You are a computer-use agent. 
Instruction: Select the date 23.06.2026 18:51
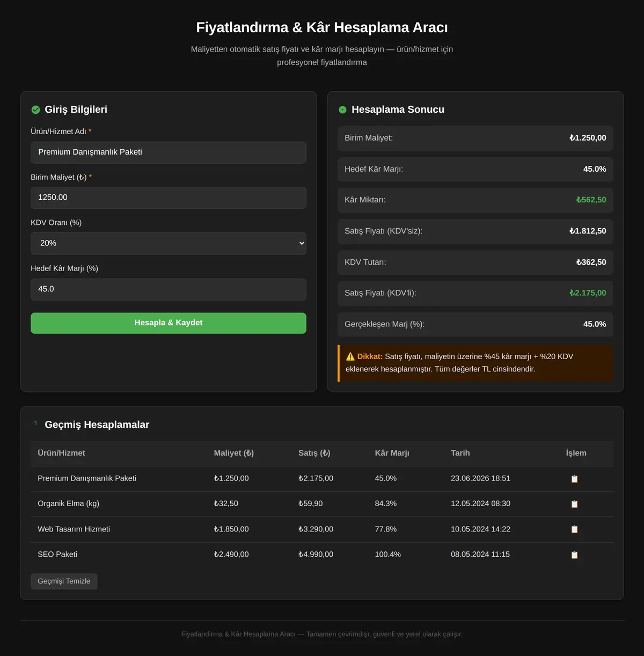pyautogui.click(x=480, y=478)
